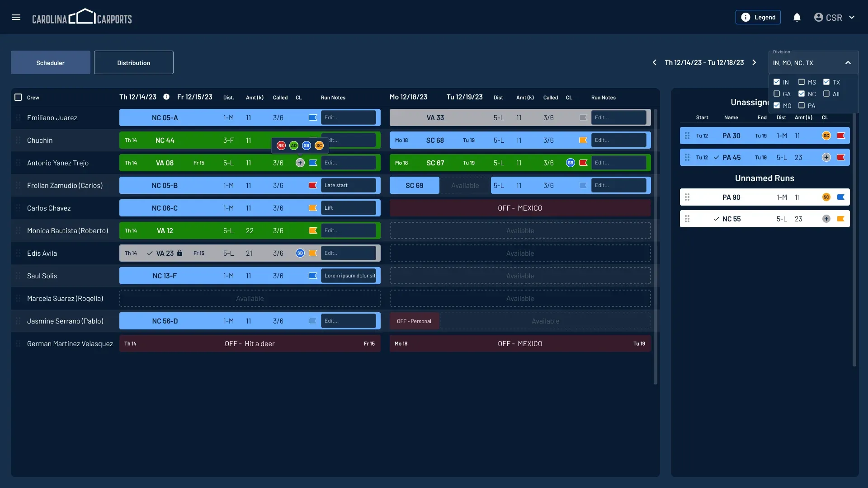Click the orange SC badge in popup
This screenshot has width=868, height=488.
[x=319, y=145]
